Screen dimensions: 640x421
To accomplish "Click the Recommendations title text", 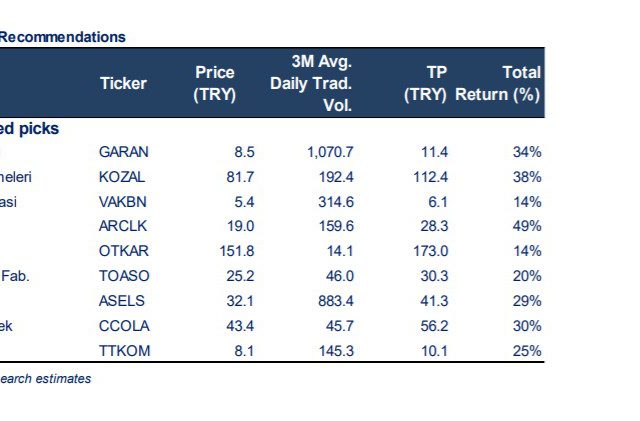I will coord(62,37).
